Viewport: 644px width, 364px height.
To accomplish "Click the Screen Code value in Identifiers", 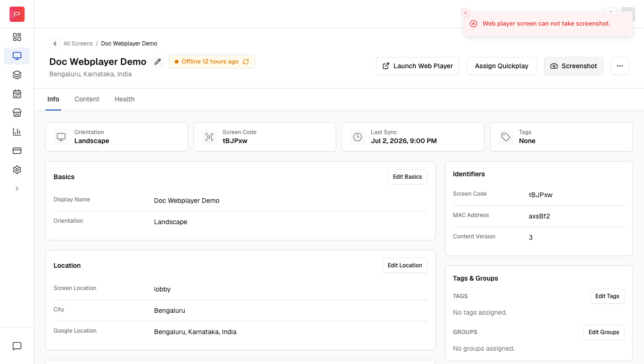I will 540,195.
